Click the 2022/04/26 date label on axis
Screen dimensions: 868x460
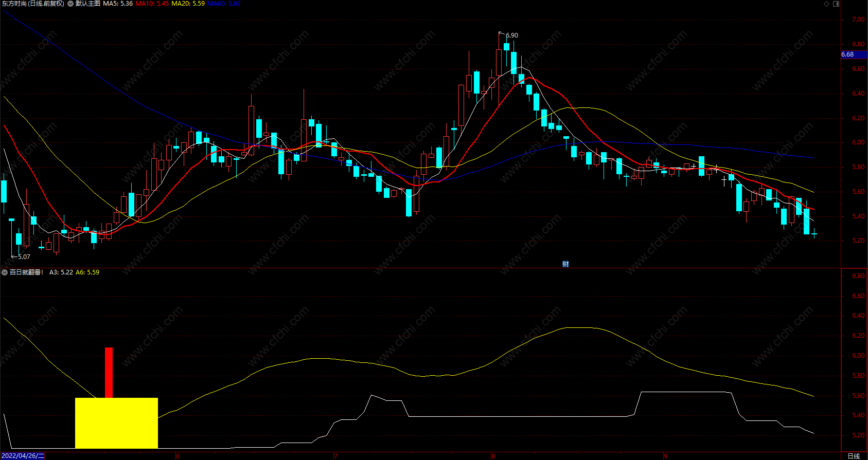(23, 456)
